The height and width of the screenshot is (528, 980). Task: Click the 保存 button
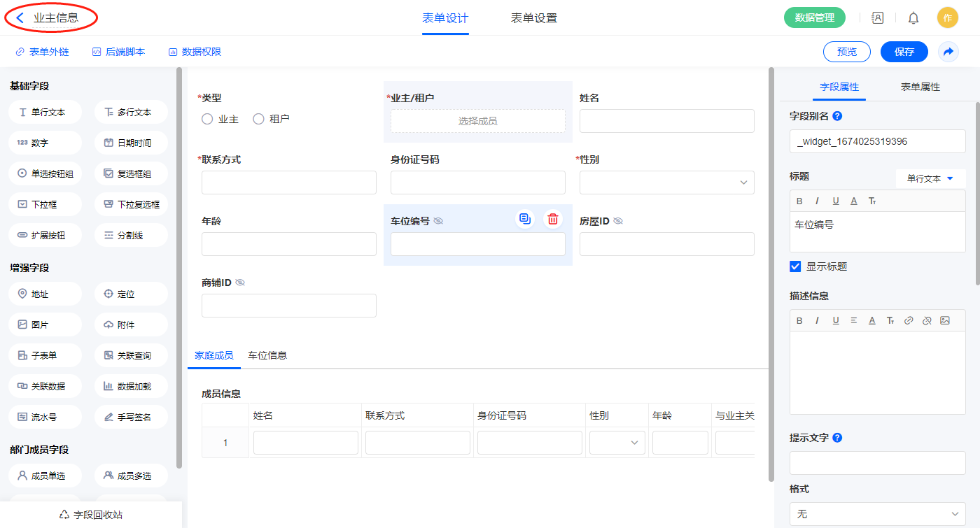coord(904,52)
